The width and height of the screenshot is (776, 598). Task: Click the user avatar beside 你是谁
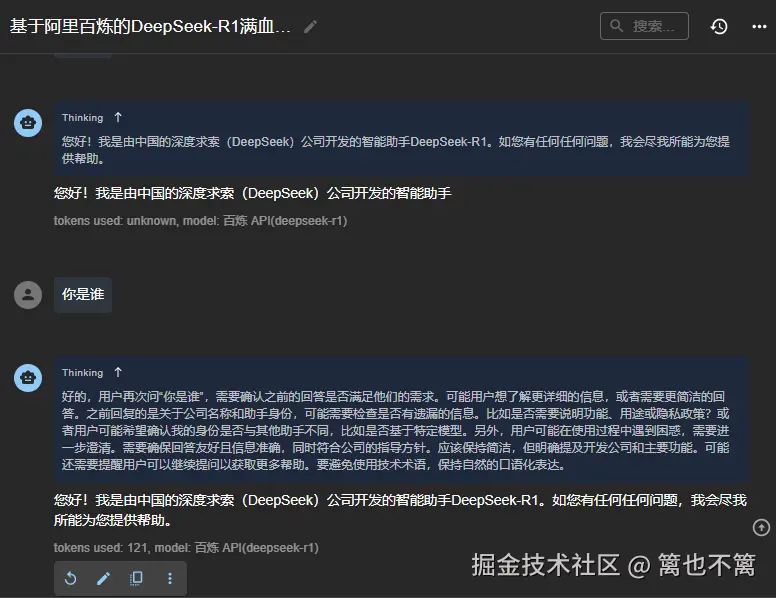28,295
